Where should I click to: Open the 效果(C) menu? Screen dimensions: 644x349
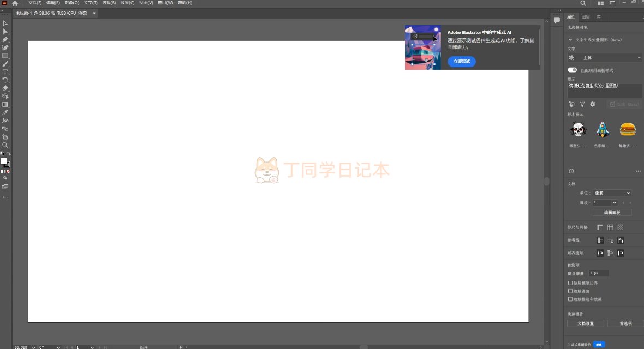tap(127, 3)
